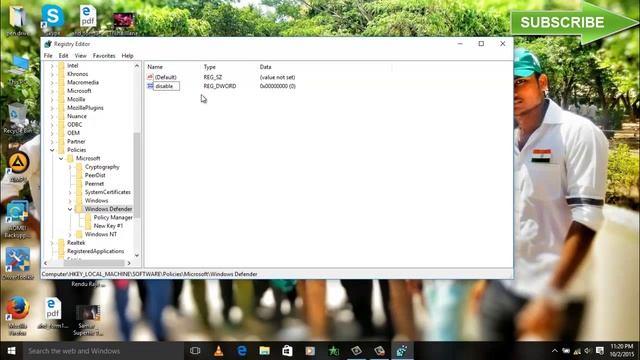Click the REG_DWORD type cell
640x360 pixels.
220,86
